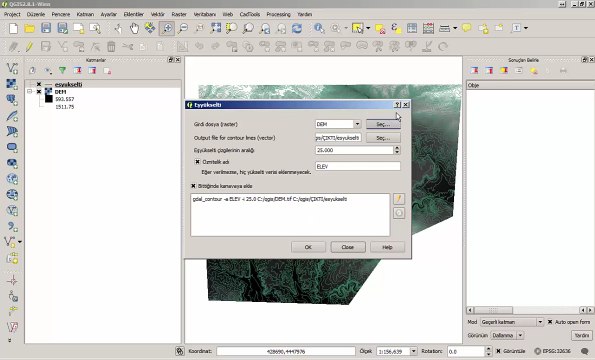Click Close in the Eşyükselti dialog
Screen dimensions: 595x360
(x=348, y=247)
